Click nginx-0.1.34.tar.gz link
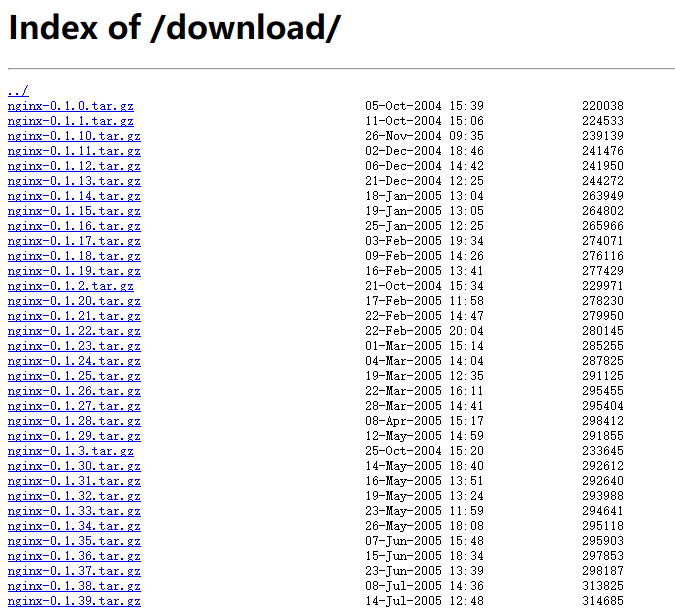Screen dimensions: 675x610 click(74, 526)
